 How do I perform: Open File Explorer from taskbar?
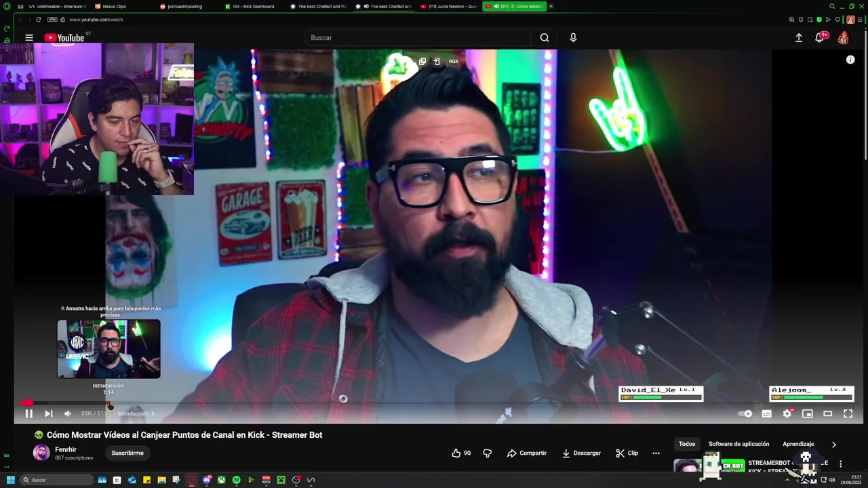tap(162, 480)
